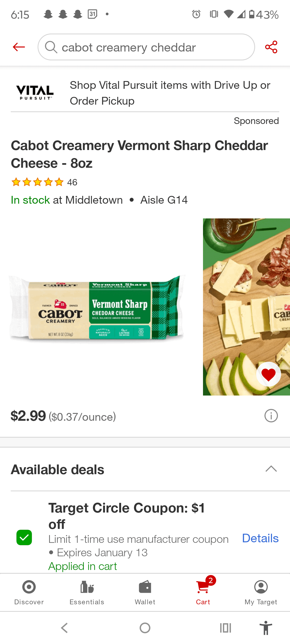Tap the search magnifier icon
290x644 pixels.
pyautogui.click(x=51, y=47)
